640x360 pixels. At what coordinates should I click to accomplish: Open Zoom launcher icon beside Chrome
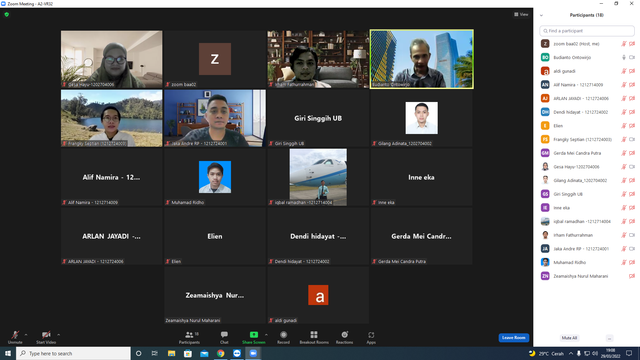[x=237, y=353]
